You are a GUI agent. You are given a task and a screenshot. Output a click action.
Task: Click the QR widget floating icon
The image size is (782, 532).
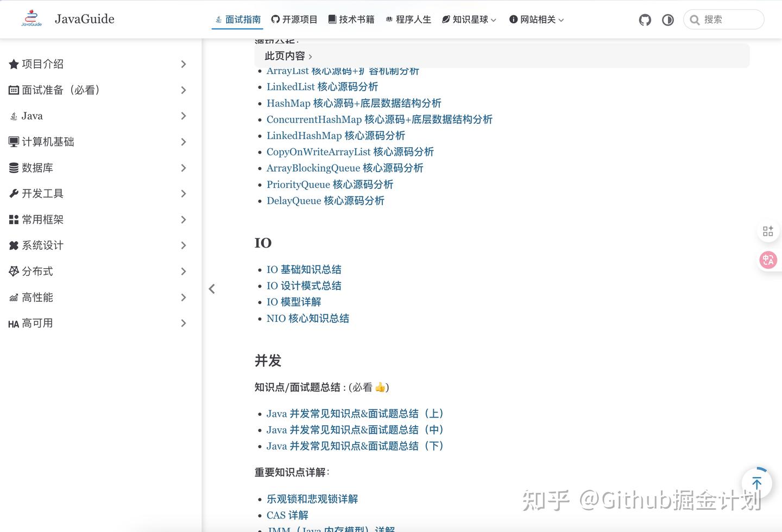pyautogui.click(x=767, y=231)
